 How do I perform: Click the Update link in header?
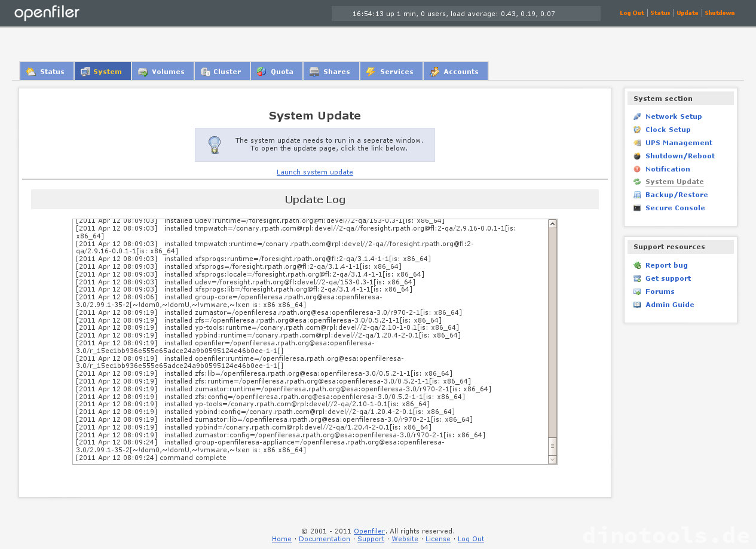click(687, 13)
